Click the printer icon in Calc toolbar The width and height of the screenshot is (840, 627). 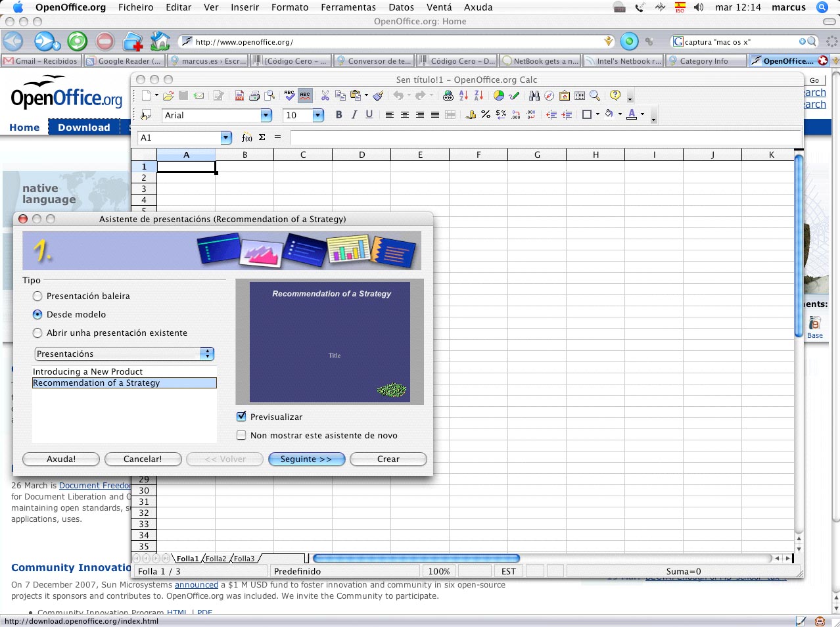pyautogui.click(x=254, y=96)
